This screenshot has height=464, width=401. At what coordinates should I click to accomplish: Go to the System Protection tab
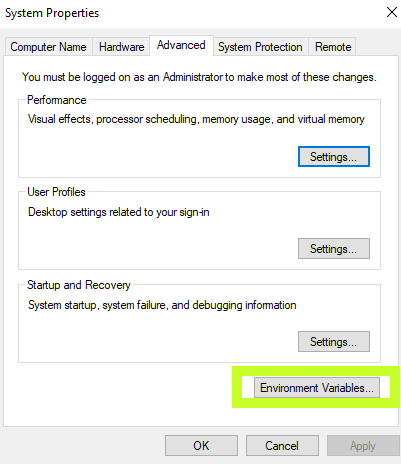click(260, 47)
